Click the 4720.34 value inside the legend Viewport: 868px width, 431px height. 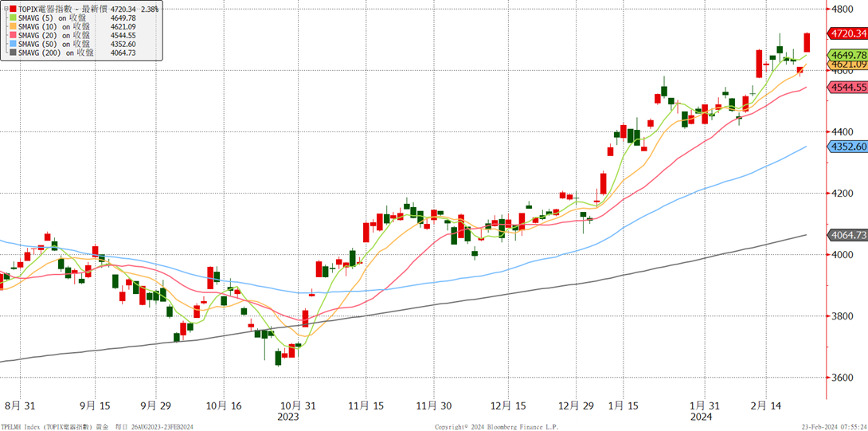123,9
